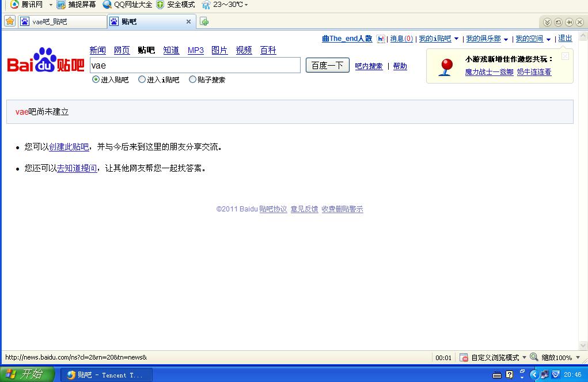The height and width of the screenshot is (382, 588).
Task: Click the language bar help icon
Action: tap(510, 375)
